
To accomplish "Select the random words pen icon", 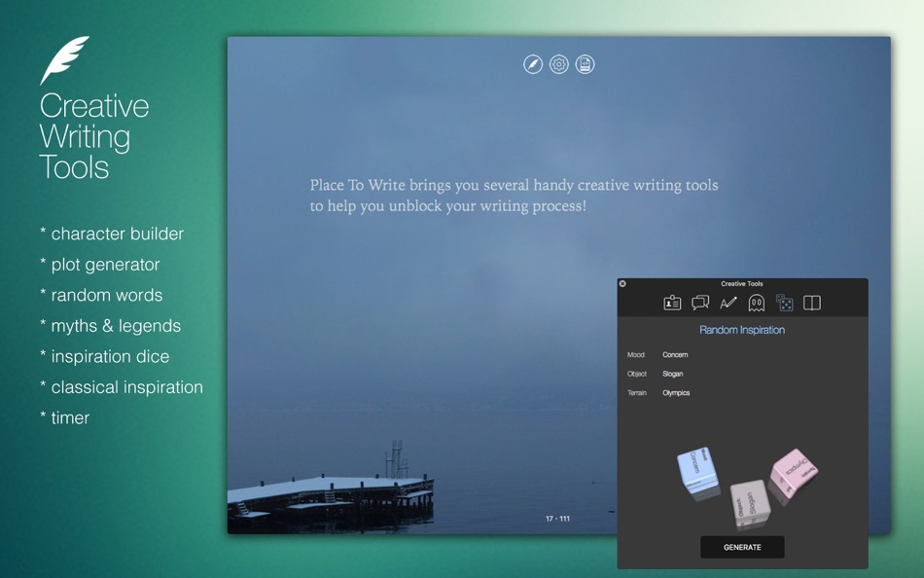I will tap(729, 304).
